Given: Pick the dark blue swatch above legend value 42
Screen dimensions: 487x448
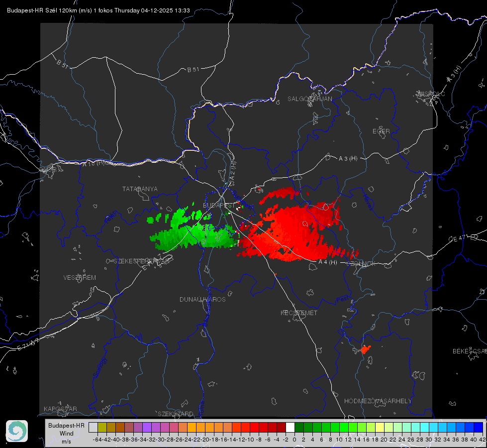Looking at the screenshot, I should (479, 427).
